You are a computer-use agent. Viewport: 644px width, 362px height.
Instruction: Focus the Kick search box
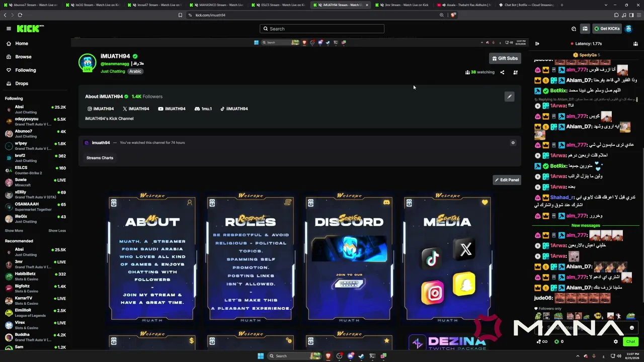(322, 29)
